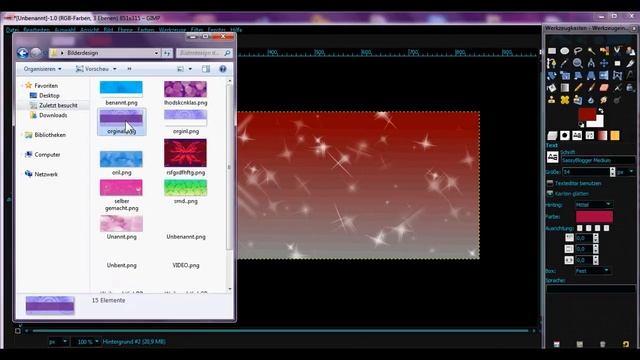Open the Organisieren dropdown in Explorer
Screen dimensions: 640x360
coord(42,69)
